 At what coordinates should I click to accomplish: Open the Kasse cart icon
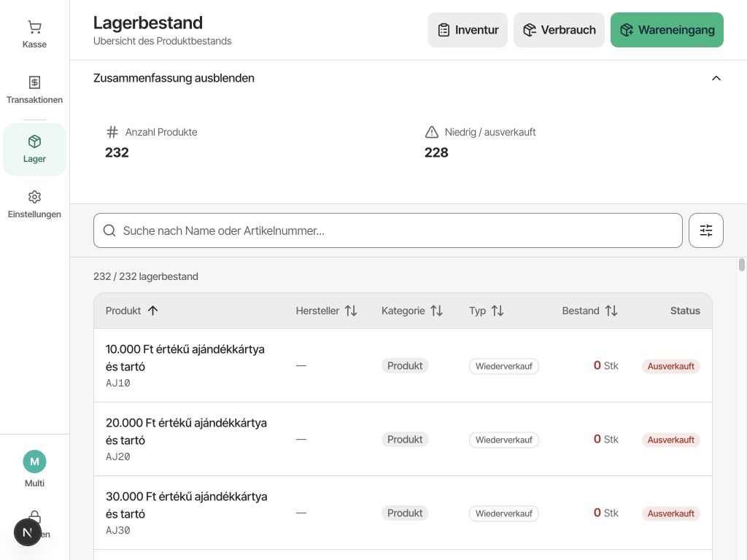click(x=34, y=27)
